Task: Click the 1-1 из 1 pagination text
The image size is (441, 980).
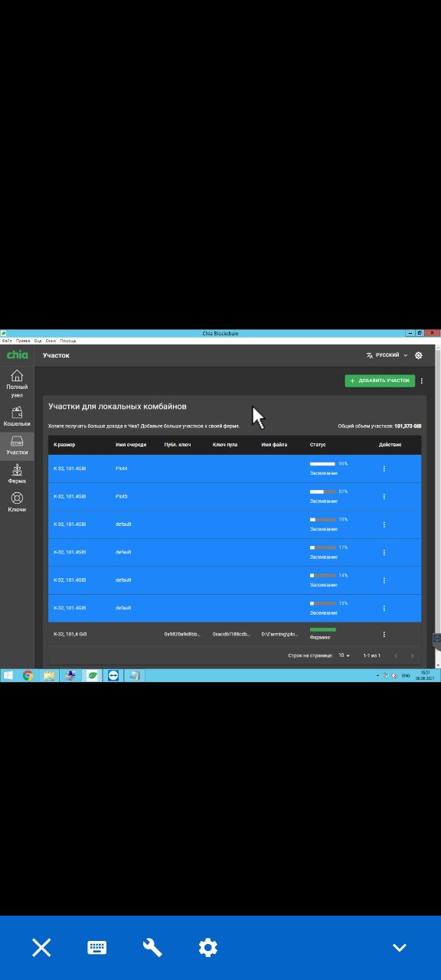Action: coord(371,655)
